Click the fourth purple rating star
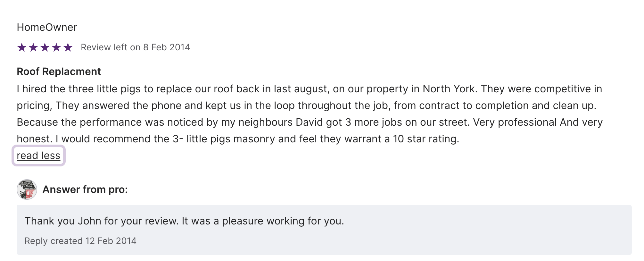This screenshot has width=644, height=261. [56, 47]
